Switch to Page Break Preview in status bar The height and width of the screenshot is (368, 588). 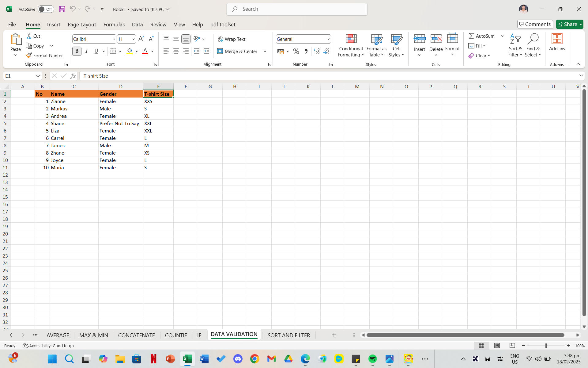[x=512, y=346]
